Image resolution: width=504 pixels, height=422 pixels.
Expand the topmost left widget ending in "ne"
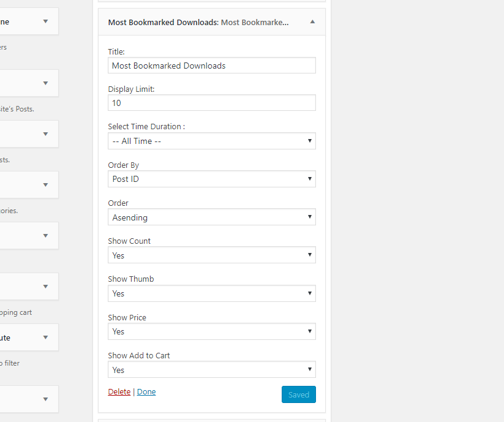[x=45, y=21]
